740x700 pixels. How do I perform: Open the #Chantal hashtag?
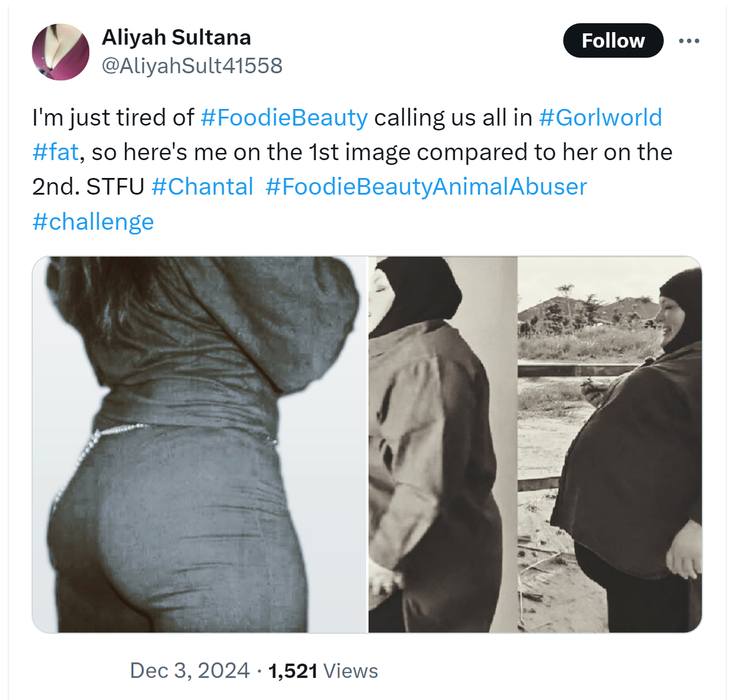202,187
